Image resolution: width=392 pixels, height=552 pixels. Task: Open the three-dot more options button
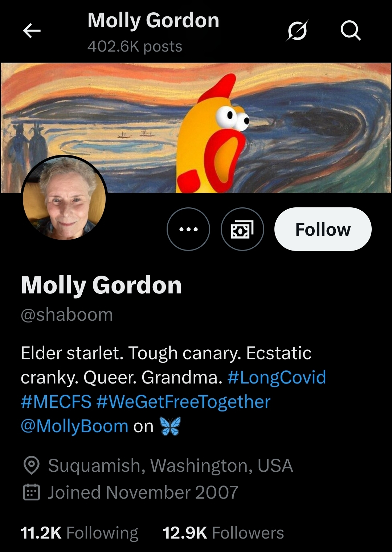coord(188,229)
